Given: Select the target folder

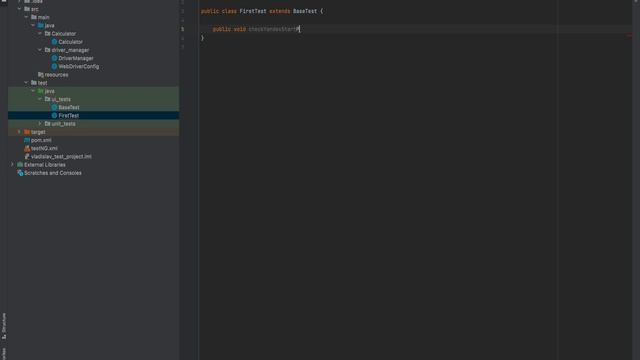Looking at the screenshot, I should 38,132.
